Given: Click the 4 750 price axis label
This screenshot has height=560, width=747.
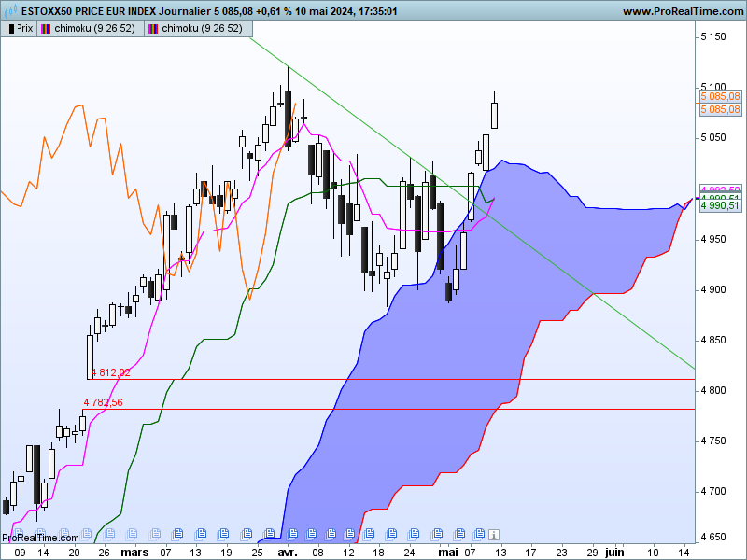Looking at the screenshot, I should [x=713, y=441].
